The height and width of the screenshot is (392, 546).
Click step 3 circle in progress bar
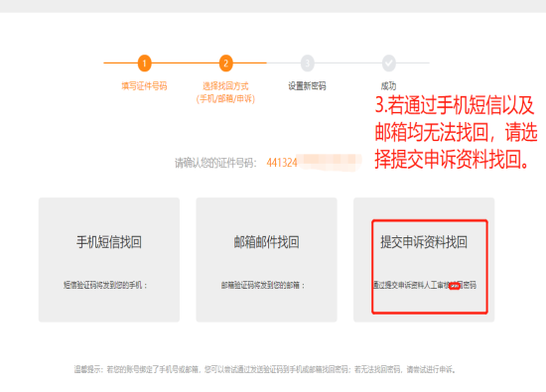coord(307,63)
